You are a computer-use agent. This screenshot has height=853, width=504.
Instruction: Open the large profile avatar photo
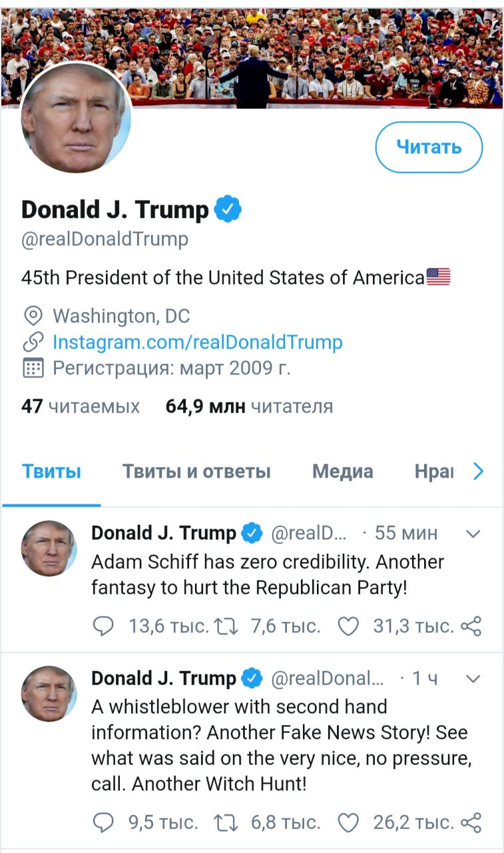(76, 118)
